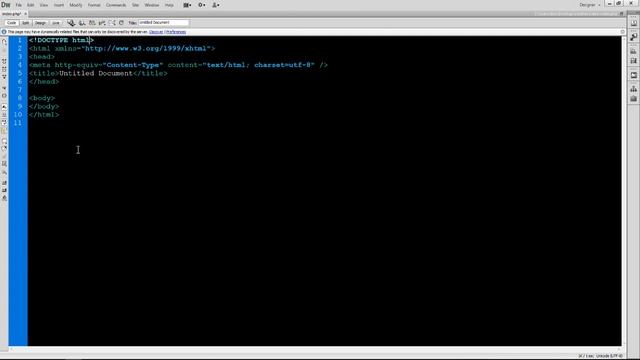
Task: Click Outdent Code coding toolbar icon
Action: 4,190
